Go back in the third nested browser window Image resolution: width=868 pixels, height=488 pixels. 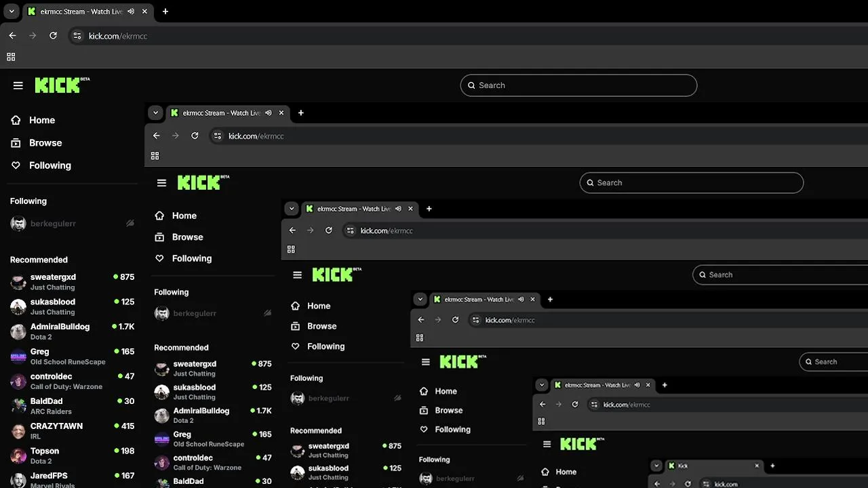(292, 230)
